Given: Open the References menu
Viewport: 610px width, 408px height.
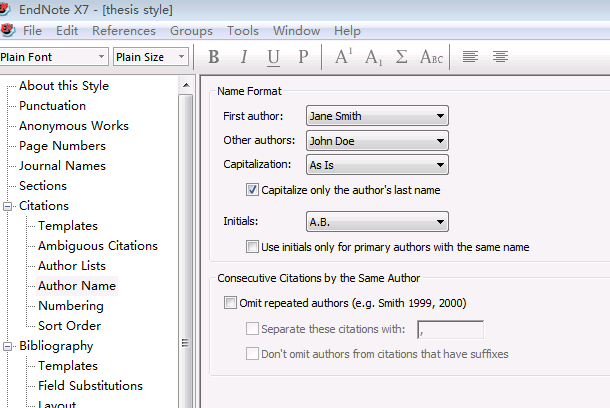Looking at the screenshot, I should [124, 31].
